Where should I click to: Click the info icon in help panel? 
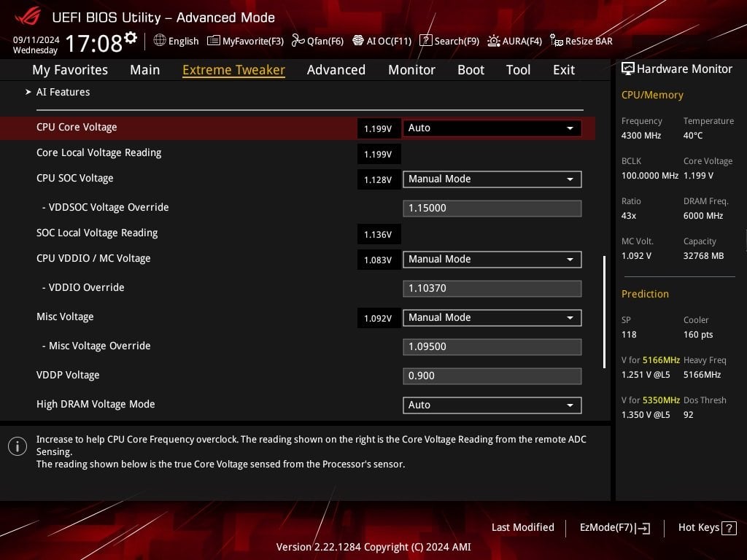tap(18, 446)
